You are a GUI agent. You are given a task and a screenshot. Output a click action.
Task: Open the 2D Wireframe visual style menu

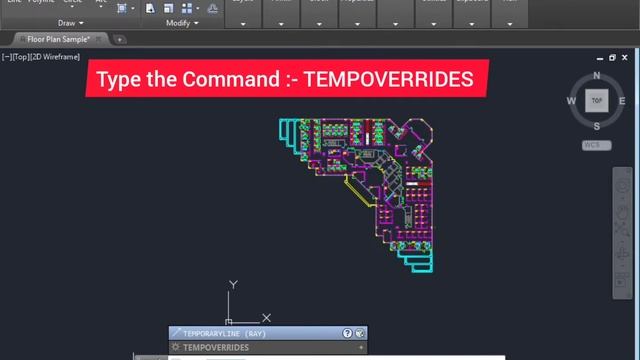55,57
